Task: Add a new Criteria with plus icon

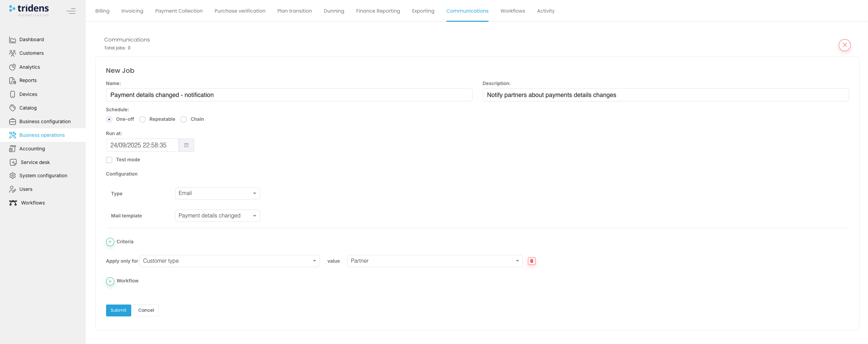Action: pyautogui.click(x=110, y=242)
